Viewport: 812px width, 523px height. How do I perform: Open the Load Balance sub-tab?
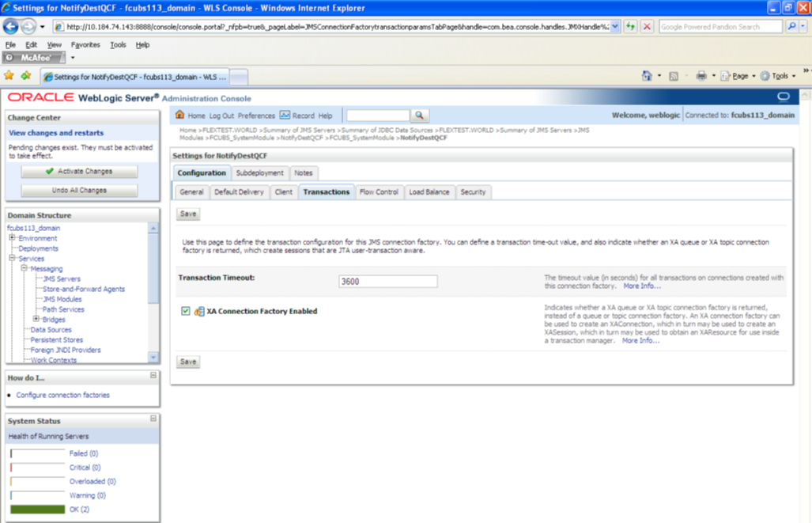tap(429, 192)
